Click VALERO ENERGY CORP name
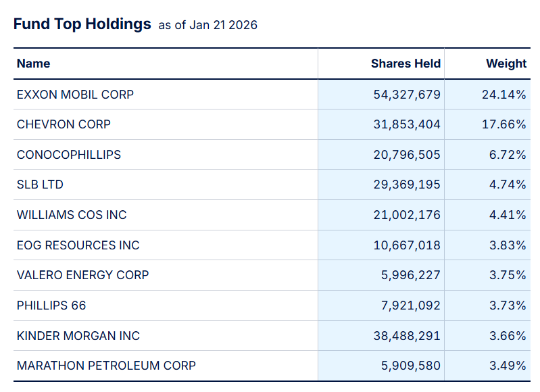Image resolution: width=540 pixels, height=392 pixels. [x=82, y=275]
